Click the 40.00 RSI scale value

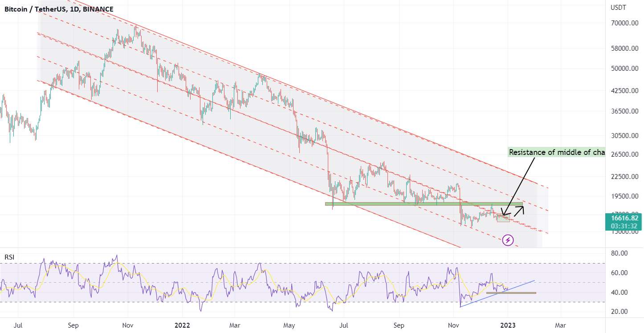(620, 292)
